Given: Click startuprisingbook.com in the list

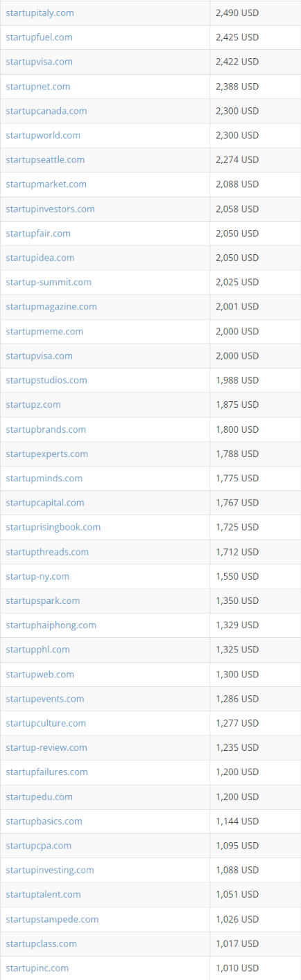Looking at the screenshot, I should (53, 527).
